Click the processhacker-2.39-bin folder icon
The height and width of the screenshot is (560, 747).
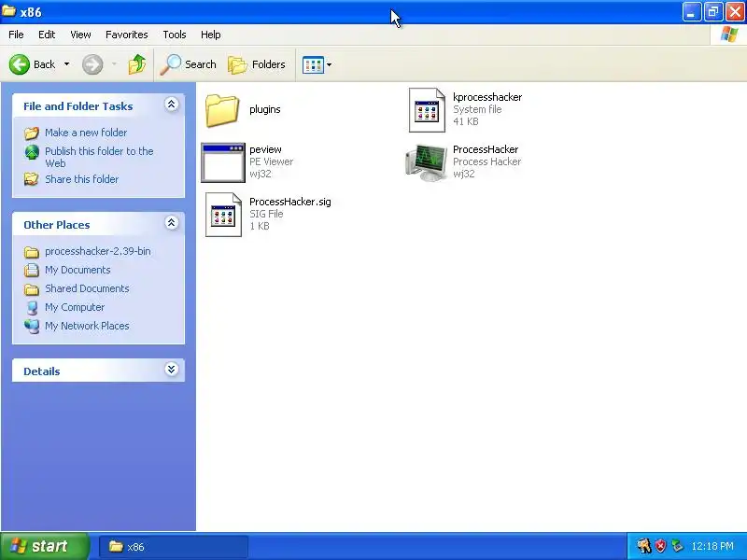coord(32,252)
